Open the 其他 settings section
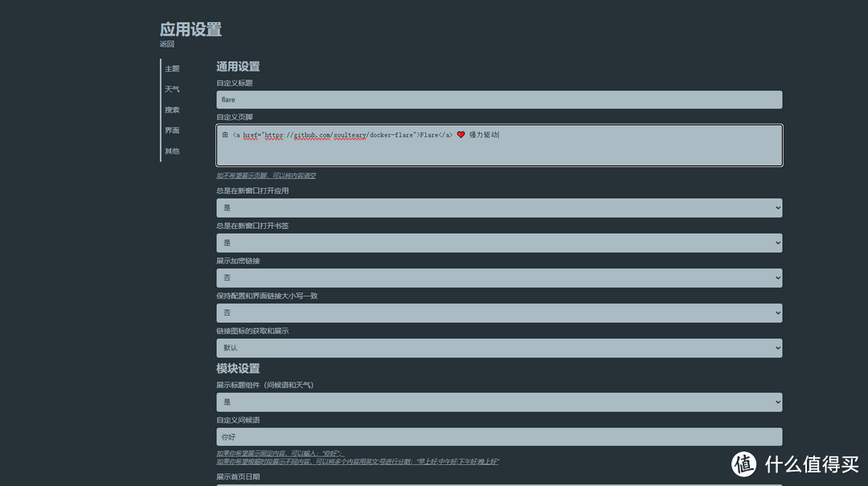868x486 pixels. coord(171,150)
